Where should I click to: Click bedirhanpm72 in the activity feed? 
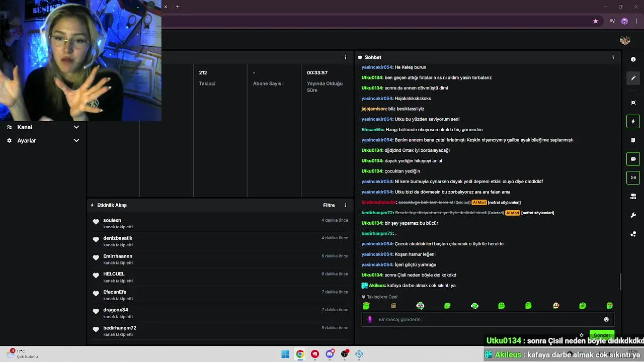(x=120, y=328)
